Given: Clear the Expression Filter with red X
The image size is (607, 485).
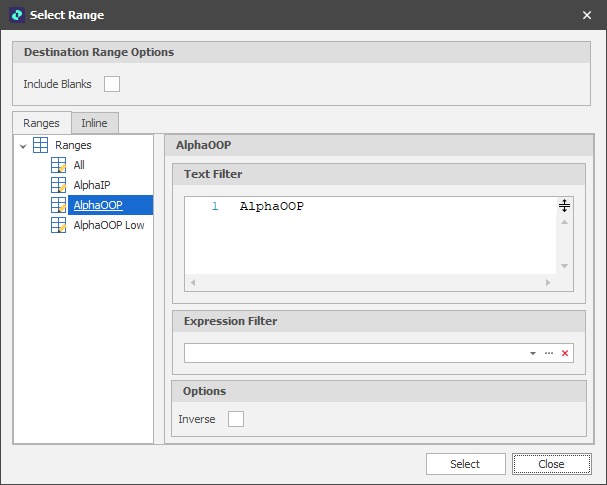Looking at the screenshot, I should coord(564,353).
